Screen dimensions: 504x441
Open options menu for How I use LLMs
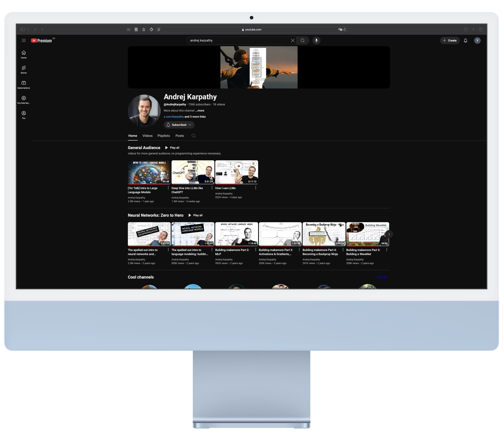click(x=255, y=188)
